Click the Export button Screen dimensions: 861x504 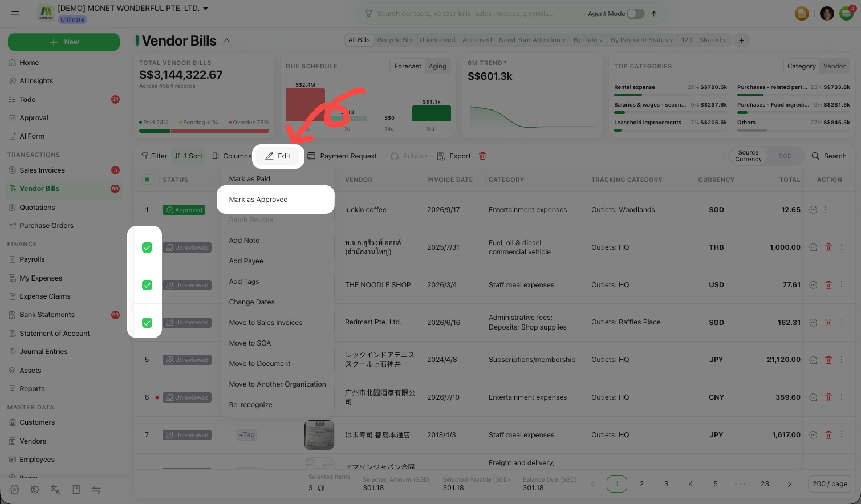(x=454, y=156)
